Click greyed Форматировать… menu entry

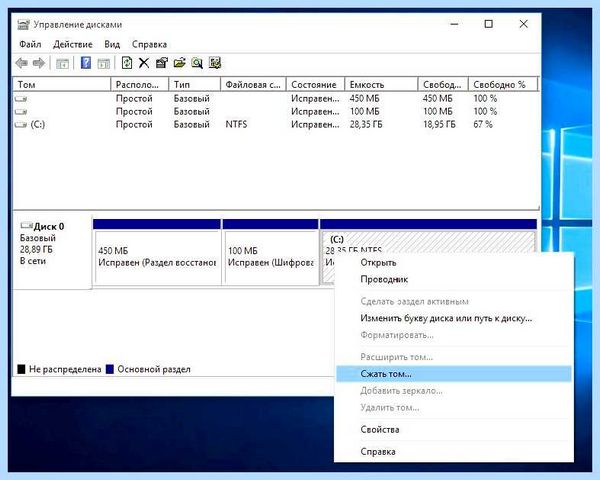(x=454, y=335)
